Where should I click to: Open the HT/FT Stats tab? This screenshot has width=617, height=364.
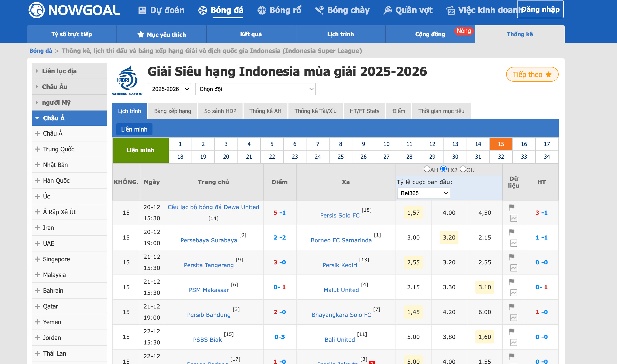(x=364, y=111)
